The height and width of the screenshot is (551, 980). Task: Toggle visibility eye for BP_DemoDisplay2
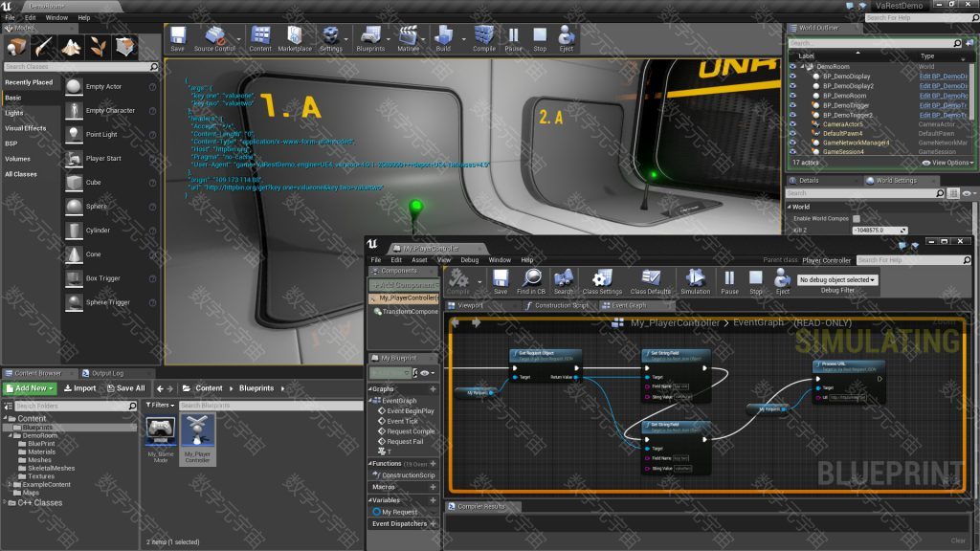[792, 85]
